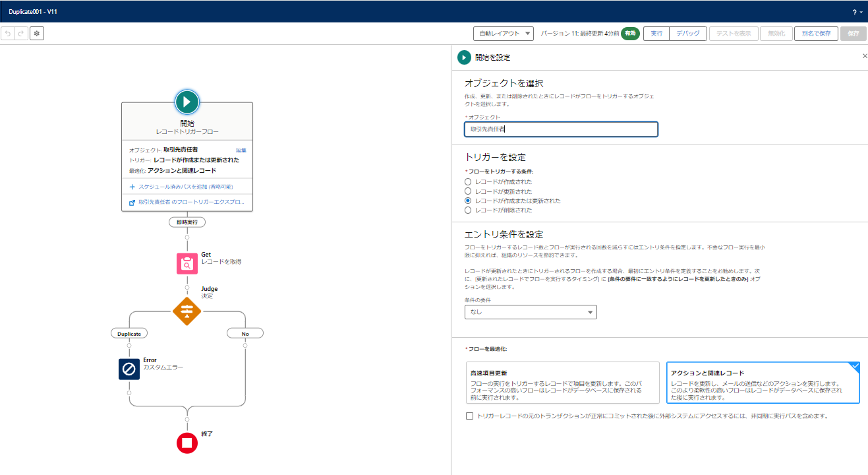Click the オブジェクト input field with 取引先責任者
Image resolution: width=868 pixels, height=475 pixels.
[561, 129]
